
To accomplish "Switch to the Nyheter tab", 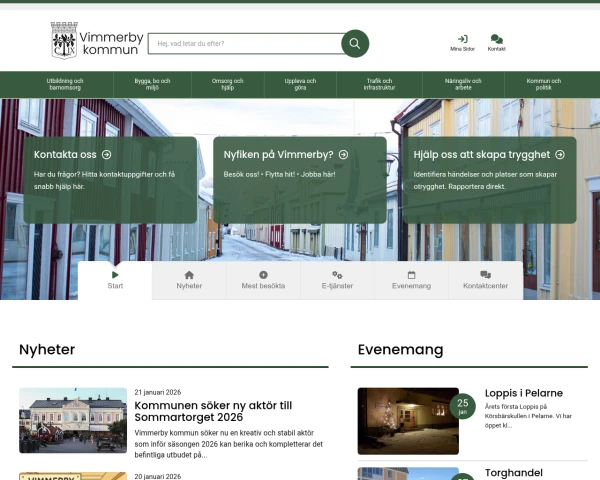I will pos(189,280).
